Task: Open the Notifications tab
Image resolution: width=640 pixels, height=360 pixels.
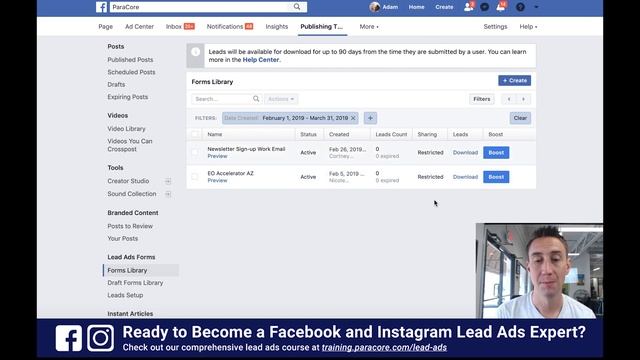Action: click(230, 27)
